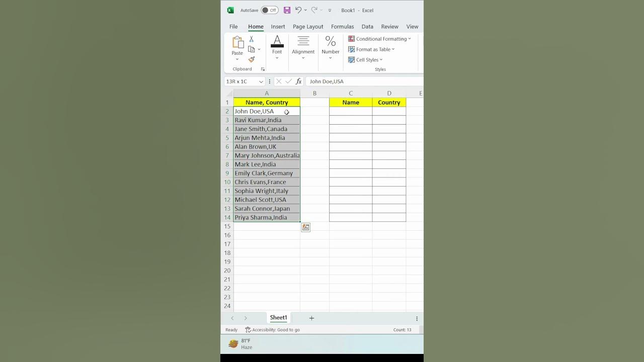Select column A header
The image size is (644, 362).
(267, 94)
